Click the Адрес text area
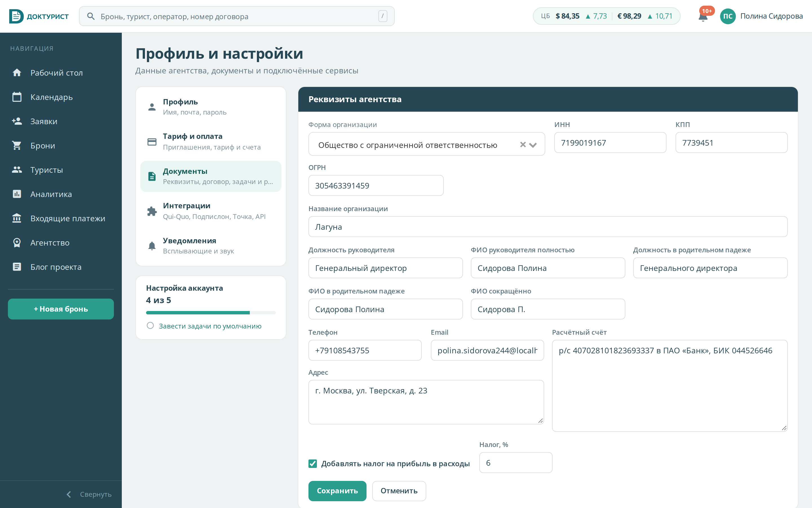Viewport: 812px width, 508px height. coord(426,402)
